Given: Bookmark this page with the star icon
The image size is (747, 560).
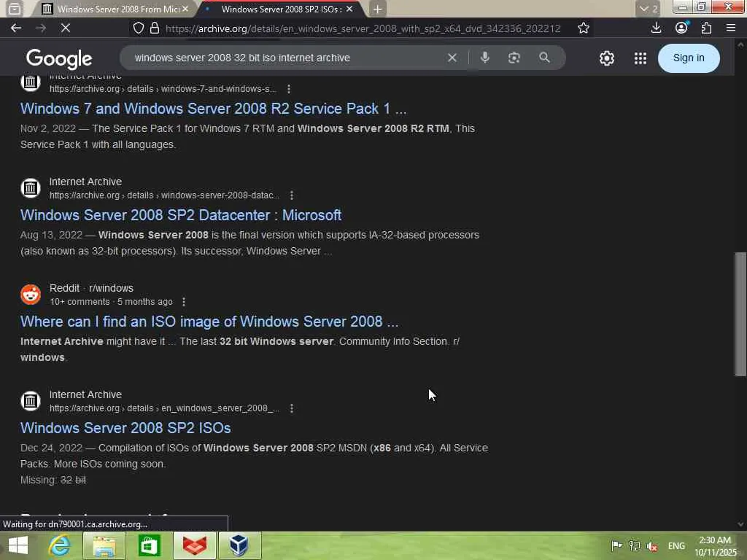Looking at the screenshot, I should click(x=583, y=28).
